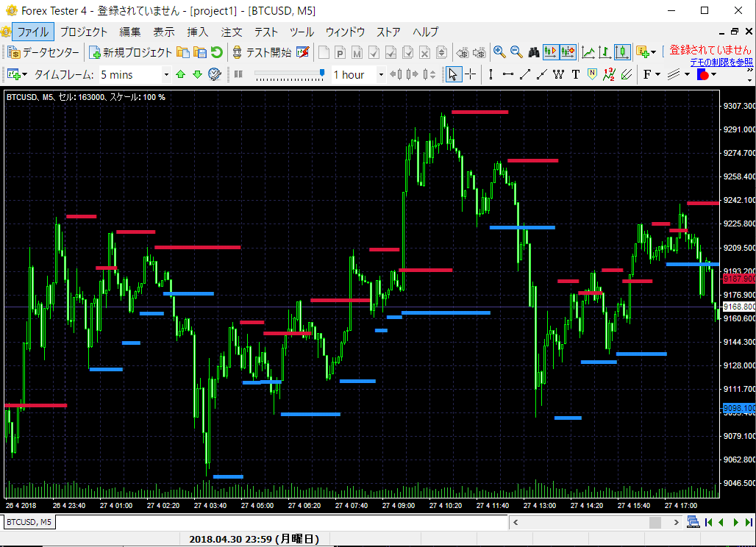Click green up arrow to increase timeframe
The width and height of the screenshot is (756, 547).
coord(181,75)
